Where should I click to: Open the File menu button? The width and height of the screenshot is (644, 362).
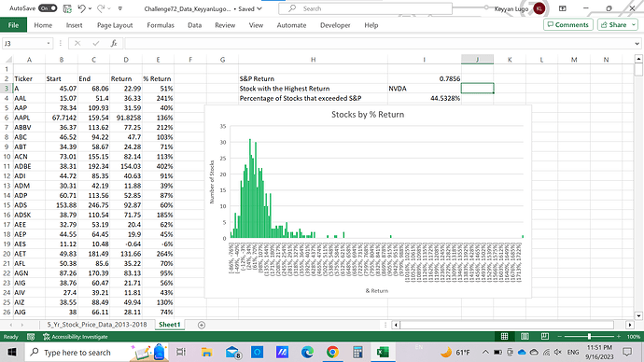tap(14, 25)
